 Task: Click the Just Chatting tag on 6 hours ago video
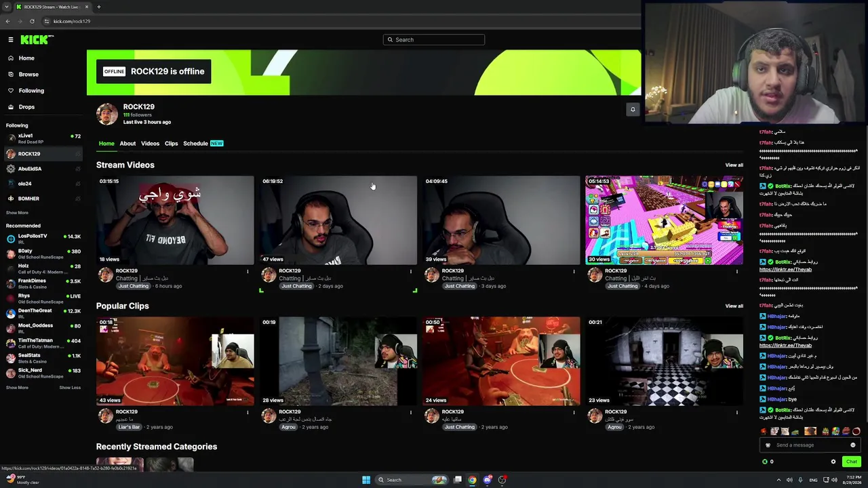point(134,286)
